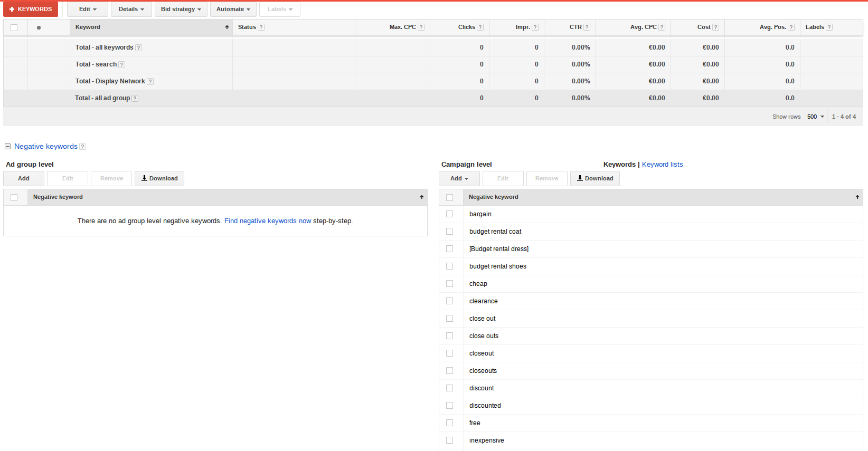Check the 'free' negative keyword

pyautogui.click(x=450, y=423)
